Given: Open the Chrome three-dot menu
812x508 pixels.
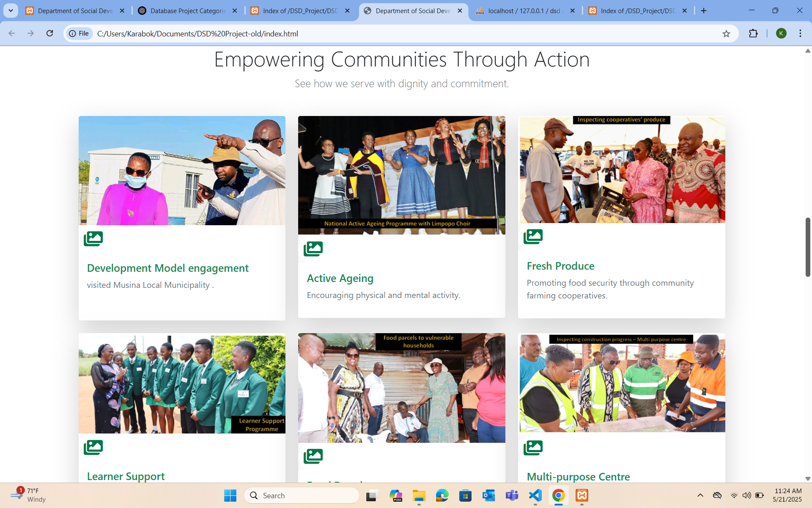Looking at the screenshot, I should 800,34.
